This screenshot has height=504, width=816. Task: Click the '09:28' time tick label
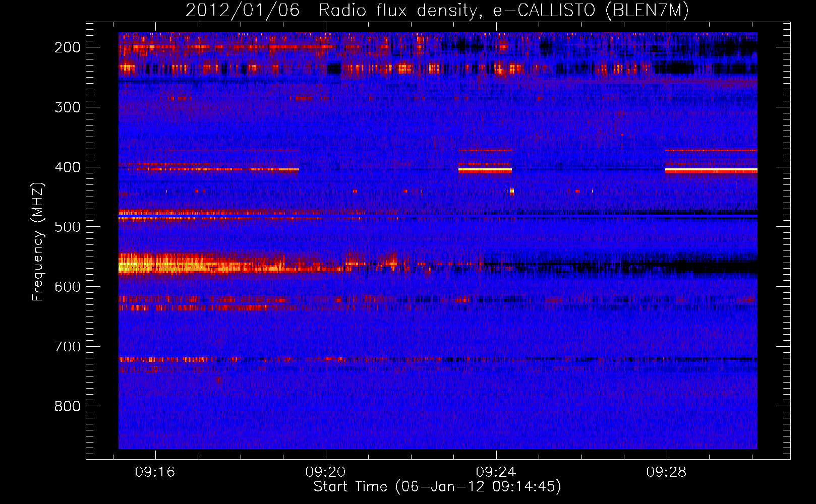666,472
